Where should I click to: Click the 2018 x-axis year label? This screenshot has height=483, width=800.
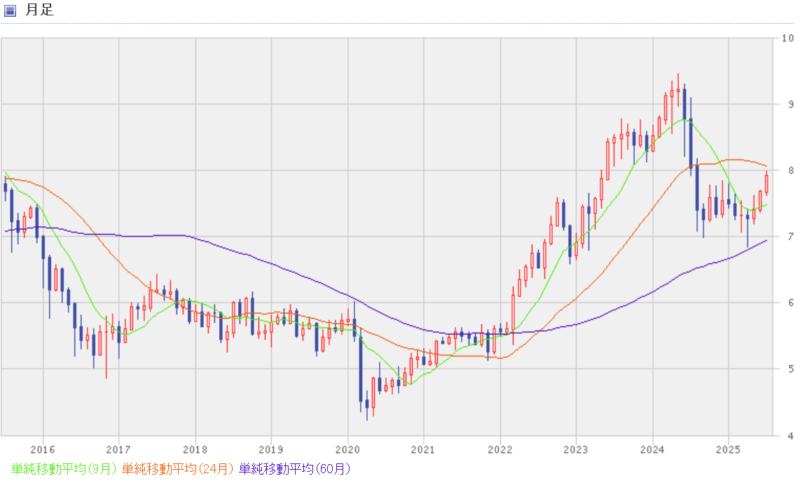195,450
